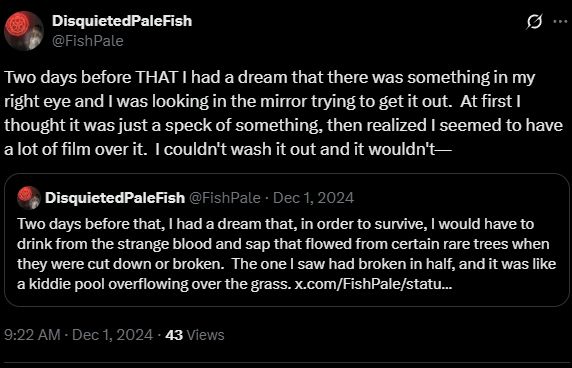The width and height of the screenshot is (572, 368).
Task: Click the main post line ending "wouldn't—"
Action: pyautogui.click(x=228, y=149)
